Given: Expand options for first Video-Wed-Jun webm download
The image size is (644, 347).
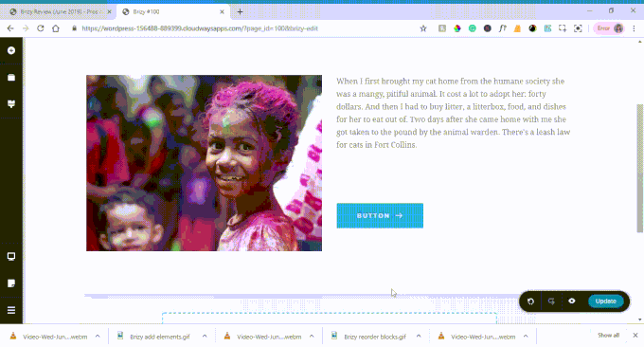Looking at the screenshot, I should click(x=98, y=337).
